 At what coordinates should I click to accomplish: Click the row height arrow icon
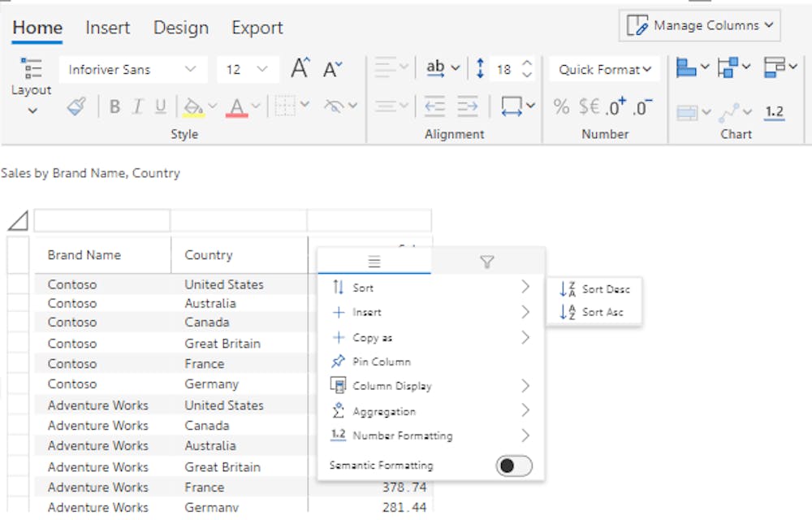pos(480,68)
